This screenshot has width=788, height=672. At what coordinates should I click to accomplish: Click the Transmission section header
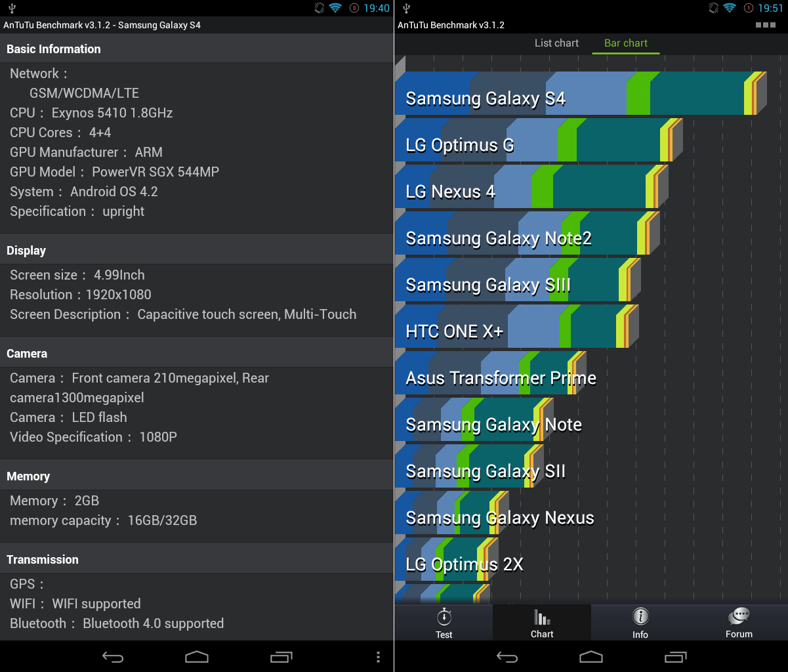[x=197, y=560]
